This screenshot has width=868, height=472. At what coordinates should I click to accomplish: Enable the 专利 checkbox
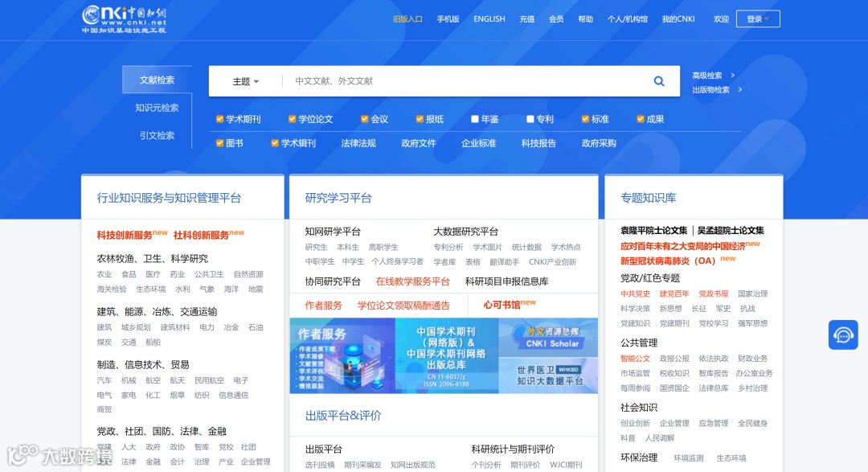(x=530, y=119)
